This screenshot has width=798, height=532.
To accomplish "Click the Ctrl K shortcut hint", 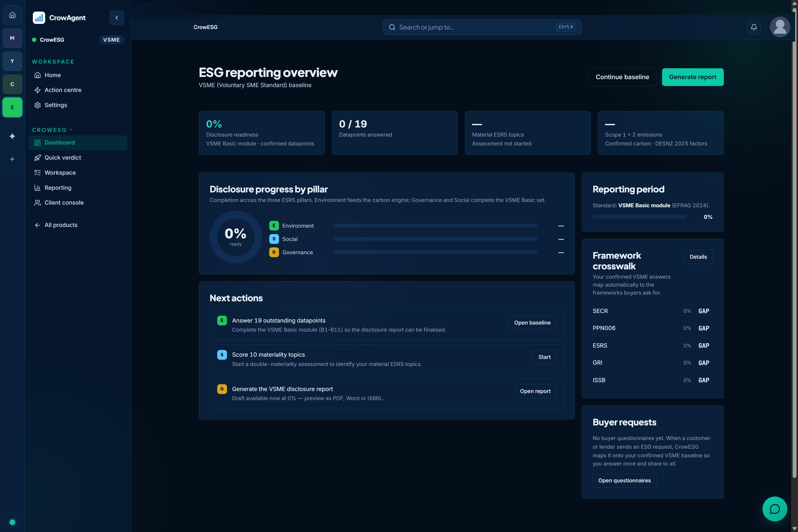I will [566, 27].
